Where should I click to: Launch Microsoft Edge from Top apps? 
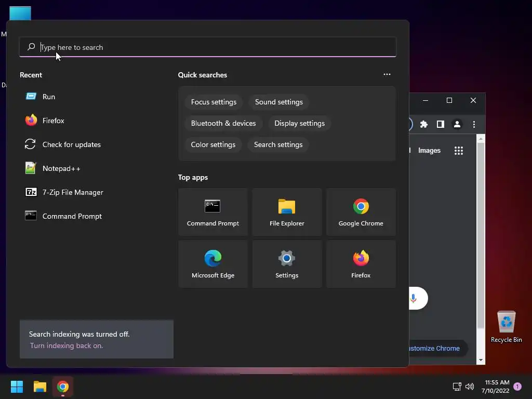point(212,264)
